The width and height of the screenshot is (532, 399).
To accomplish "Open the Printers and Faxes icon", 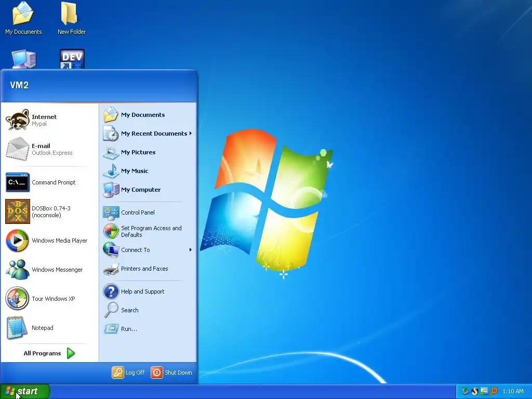I will tap(111, 269).
